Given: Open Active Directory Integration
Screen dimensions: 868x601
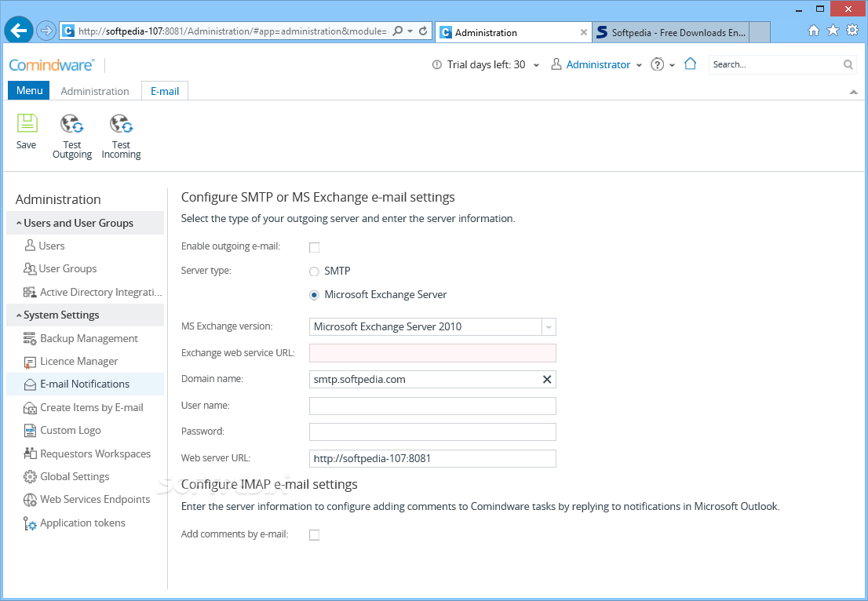Looking at the screenshot, I should (x=93, y=292).
